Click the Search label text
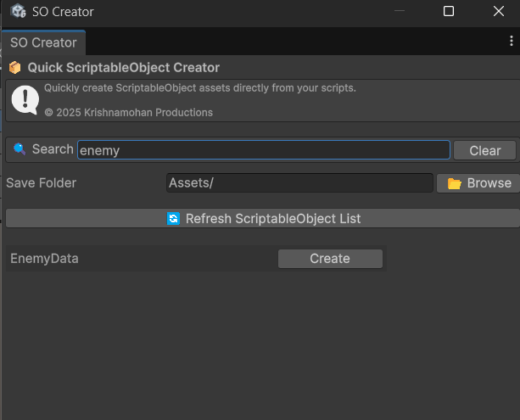520x420 pixels. click(53, 149)
